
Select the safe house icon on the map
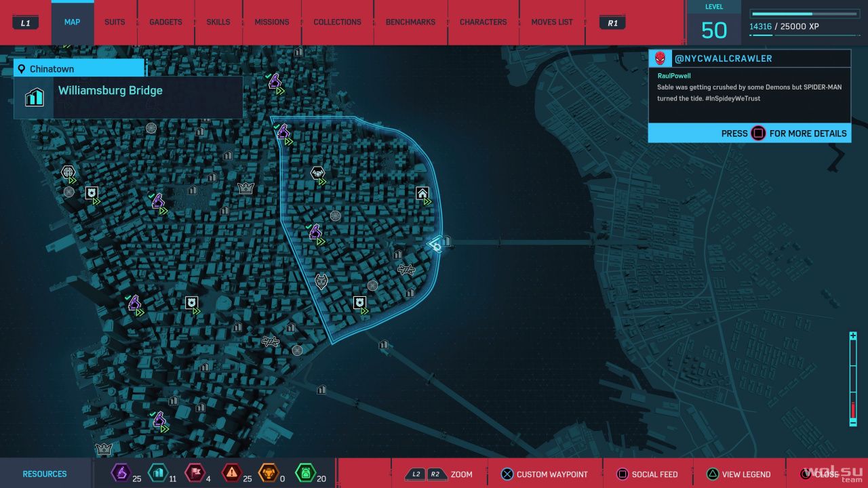click(422, 194)
